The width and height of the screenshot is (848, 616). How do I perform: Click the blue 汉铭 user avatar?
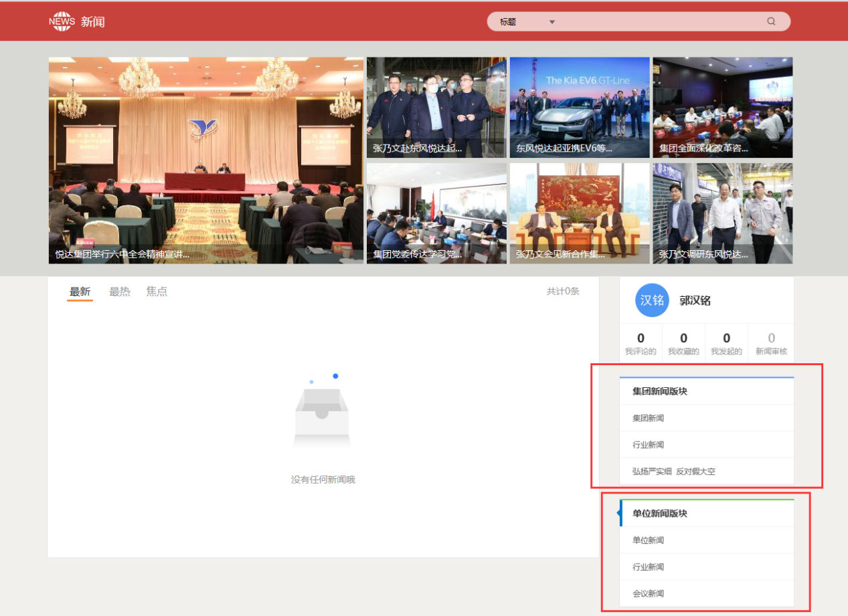(x=652, y=300)
